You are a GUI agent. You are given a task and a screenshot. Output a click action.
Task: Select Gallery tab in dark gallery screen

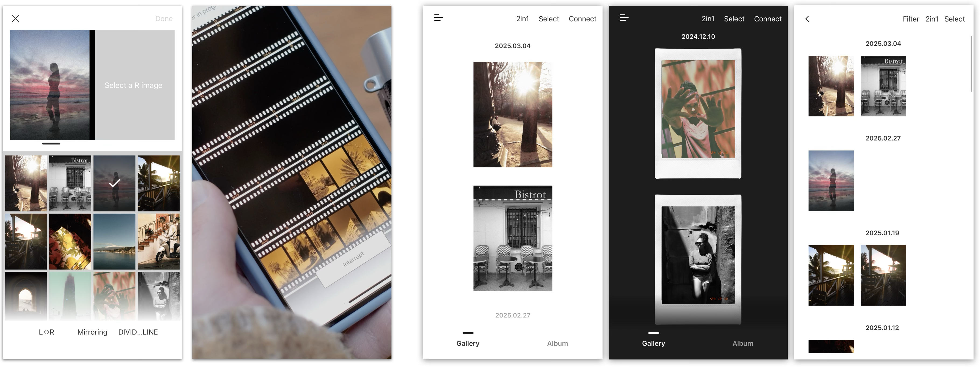654,343
